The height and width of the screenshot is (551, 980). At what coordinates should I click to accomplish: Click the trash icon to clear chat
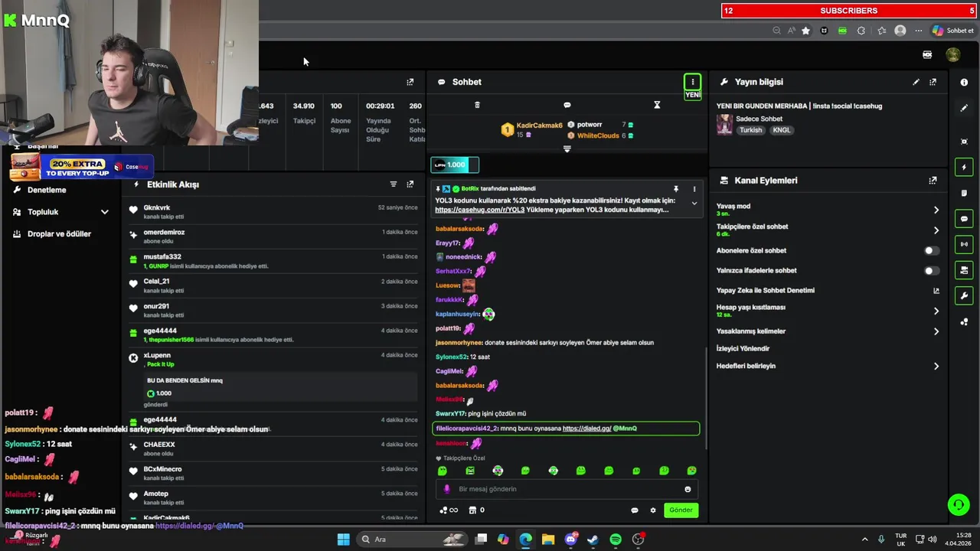[477, 105]
